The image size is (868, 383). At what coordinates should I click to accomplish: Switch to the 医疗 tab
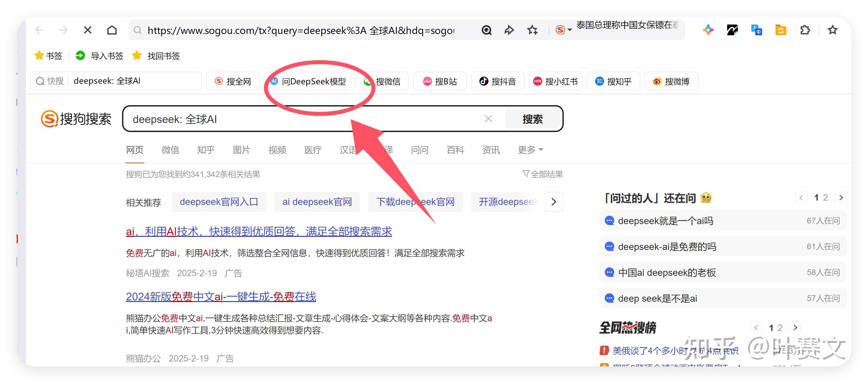point(313,150)
